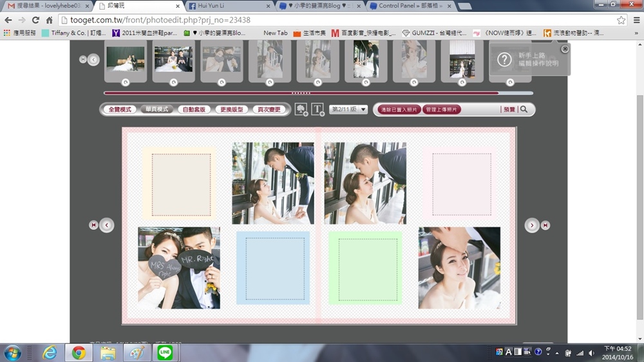
Task: Rotate the sixth thumbnail photo
Action: click(366, 82)
